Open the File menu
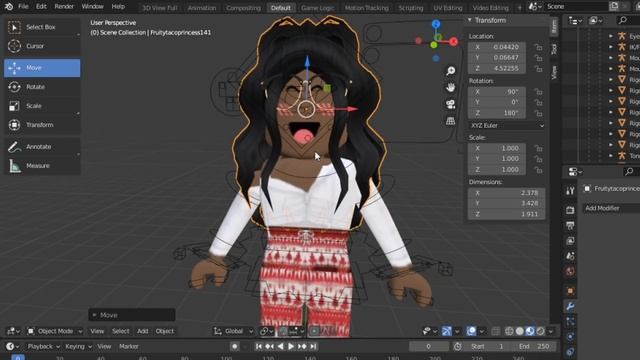Image resolution: width=640 pixels, height=360 pixels. (23, 7)
